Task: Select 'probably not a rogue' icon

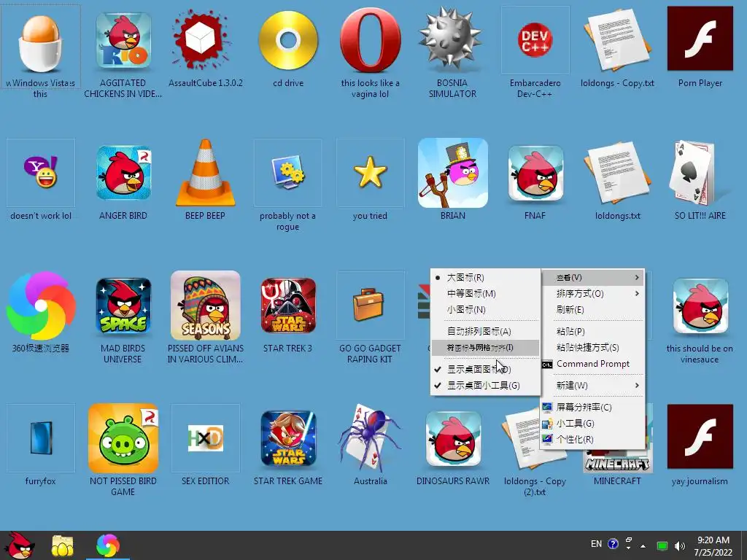Action: point(288,172)
